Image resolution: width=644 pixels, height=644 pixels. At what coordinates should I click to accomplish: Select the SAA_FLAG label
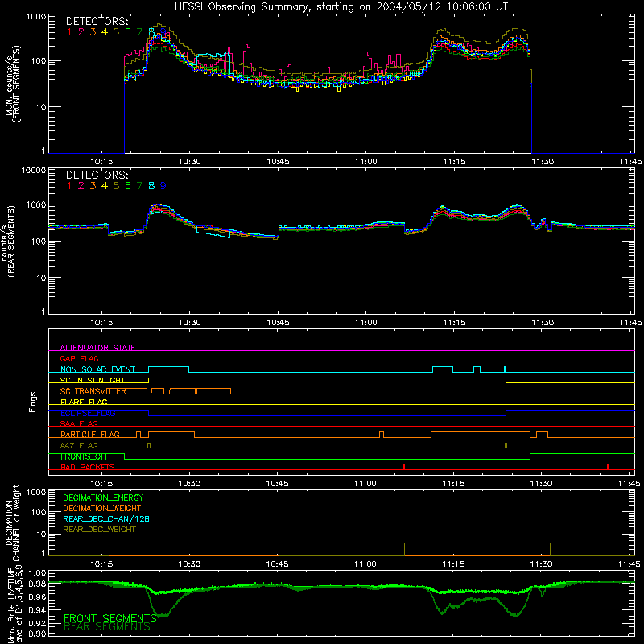(x=79, y=423)
